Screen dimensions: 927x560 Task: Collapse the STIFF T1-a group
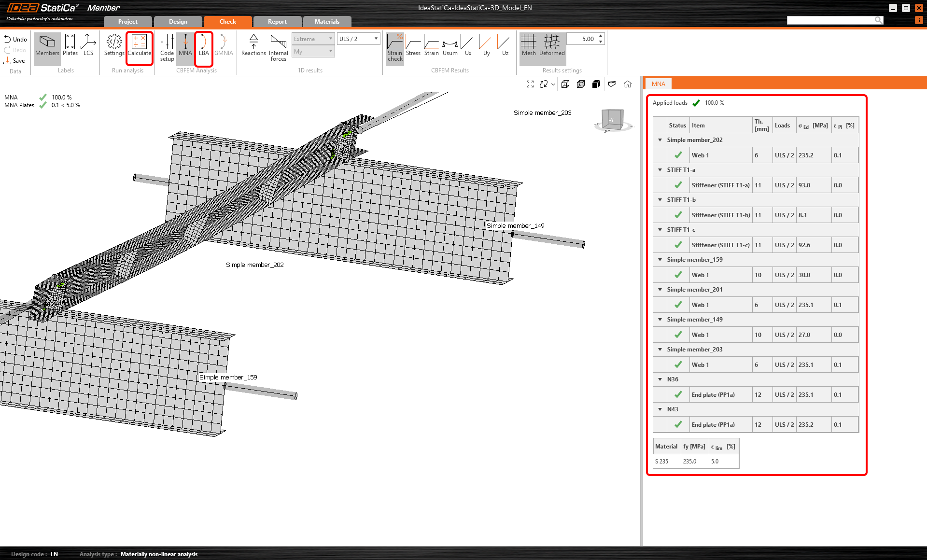(660, 170)
